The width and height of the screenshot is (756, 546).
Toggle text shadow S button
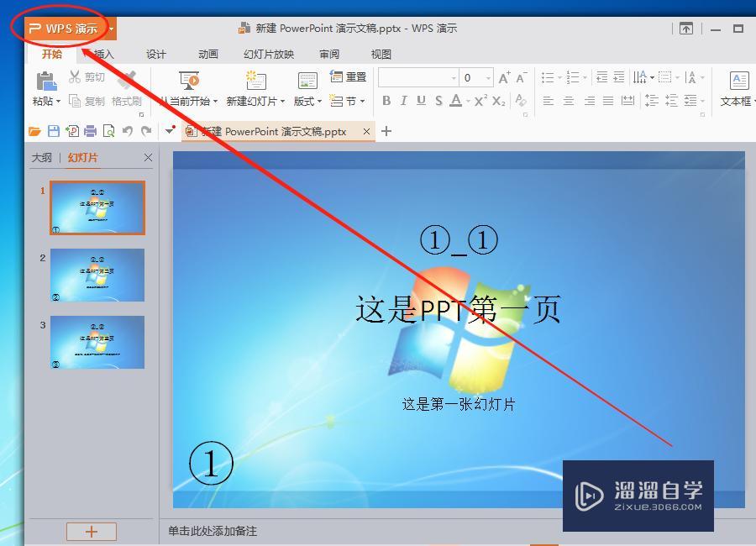click(x=438, y=100)
